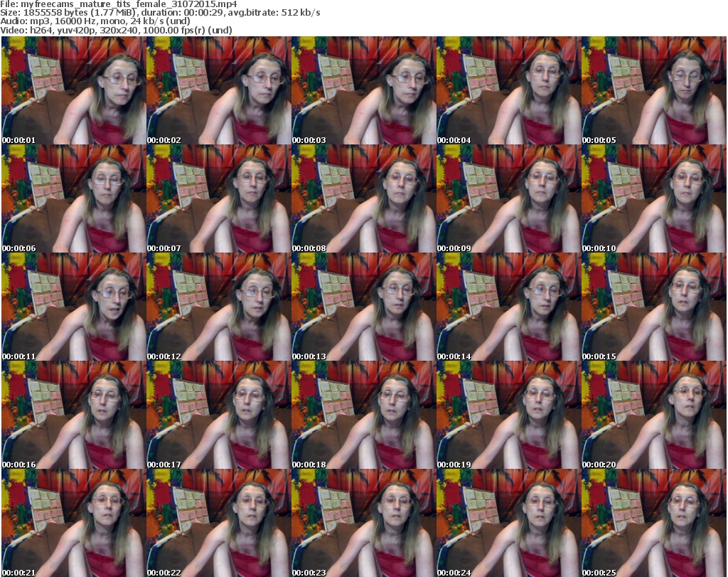Open the thumbnail with timestamp 00:00:19
The image size is (728, 577).
click(x=508, y=415)
